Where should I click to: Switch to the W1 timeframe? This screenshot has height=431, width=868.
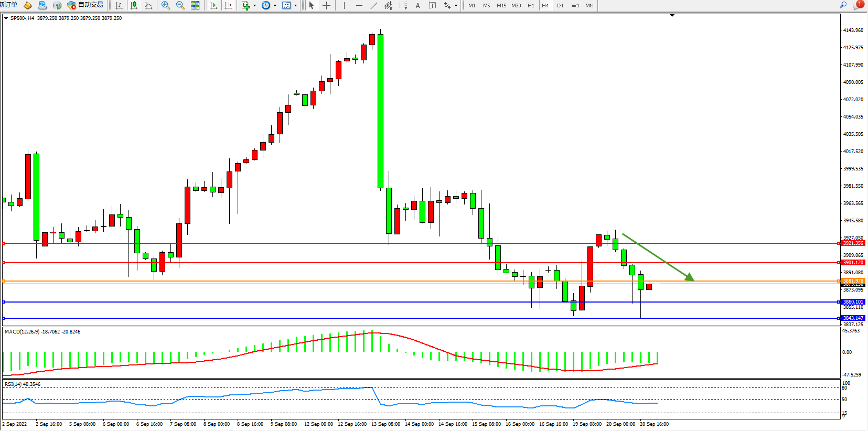point(575,5)
